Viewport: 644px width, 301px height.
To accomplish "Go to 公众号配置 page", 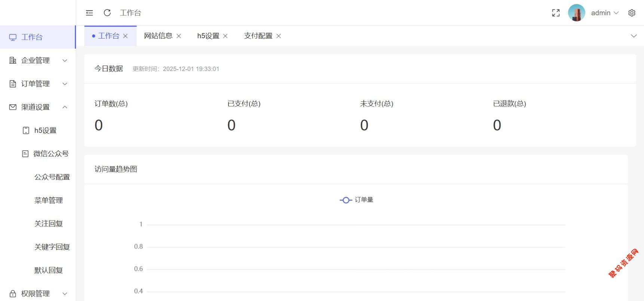I will pos(52,177).
